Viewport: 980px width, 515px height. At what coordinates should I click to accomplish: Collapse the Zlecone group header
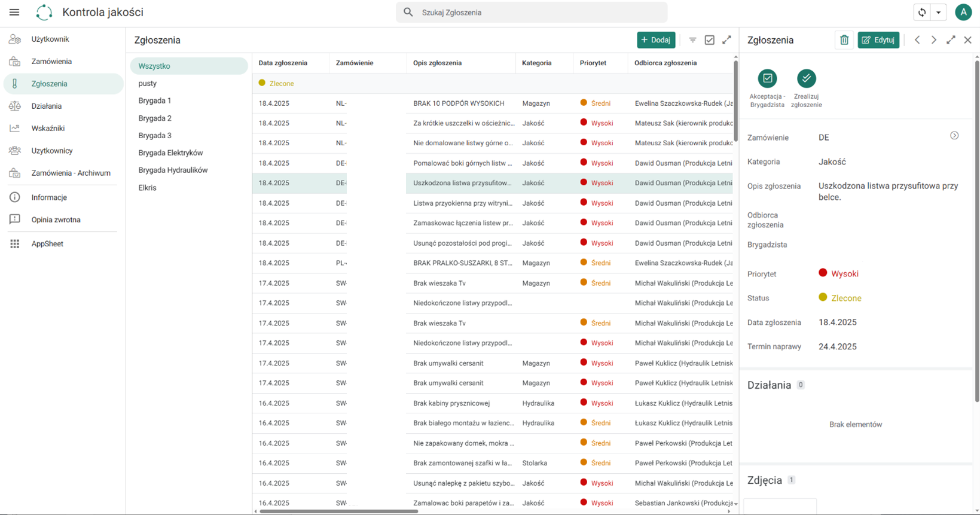(x=492, y=83)
